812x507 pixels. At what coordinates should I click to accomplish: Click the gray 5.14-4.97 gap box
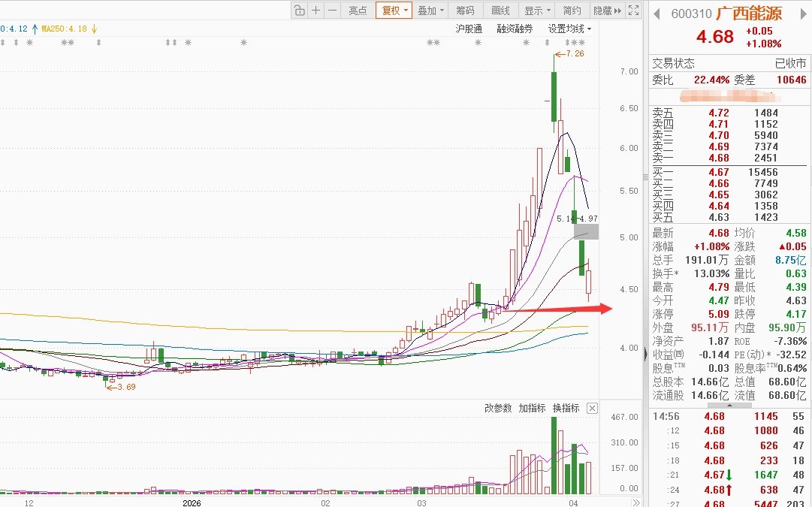coord(586,231)
